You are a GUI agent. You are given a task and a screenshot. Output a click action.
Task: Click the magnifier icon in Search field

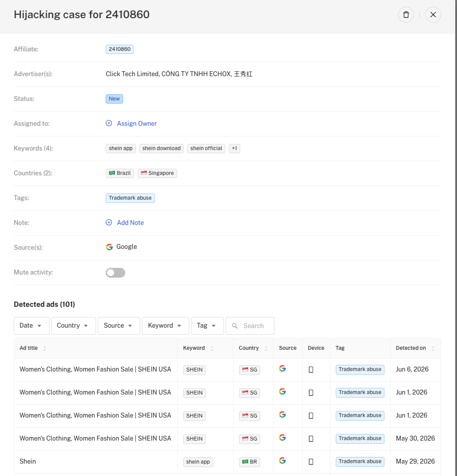coord(235,326)
